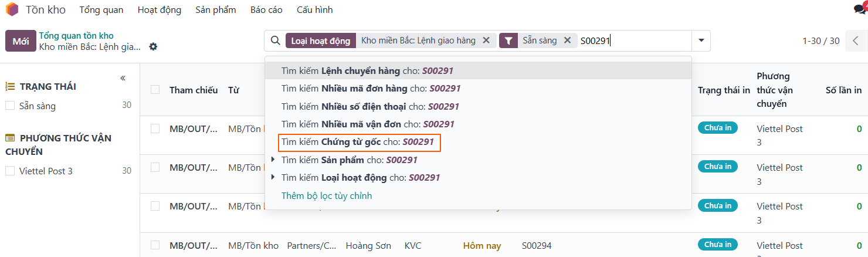This screenshot has width=868, height=257.
Task: Expand the Sản phẩm search suggestion
Action: tap(273, 160)
